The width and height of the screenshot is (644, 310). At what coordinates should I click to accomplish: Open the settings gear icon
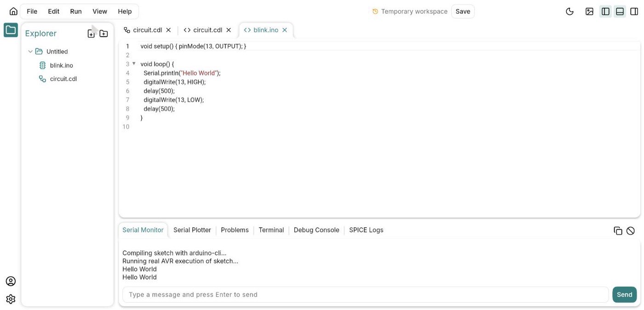[x=11, y=299]
